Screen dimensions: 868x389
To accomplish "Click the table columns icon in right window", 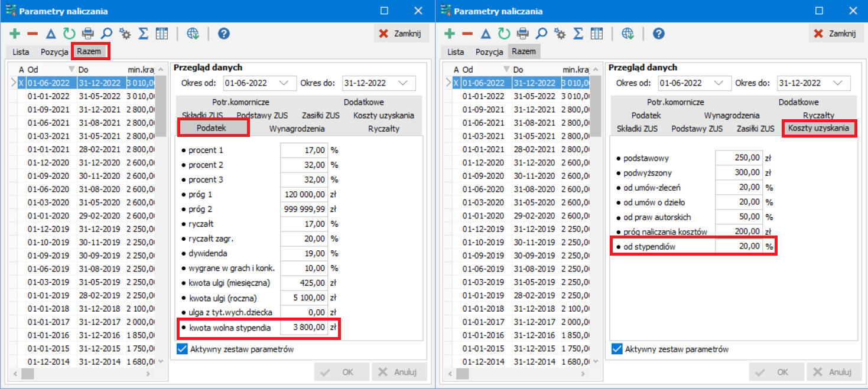I will 596,34.
